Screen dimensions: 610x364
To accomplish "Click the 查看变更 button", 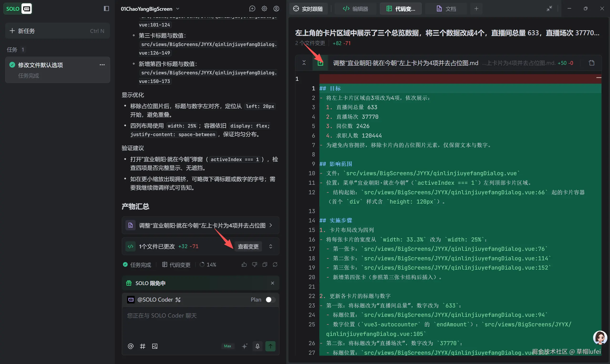I will point(248,246).
